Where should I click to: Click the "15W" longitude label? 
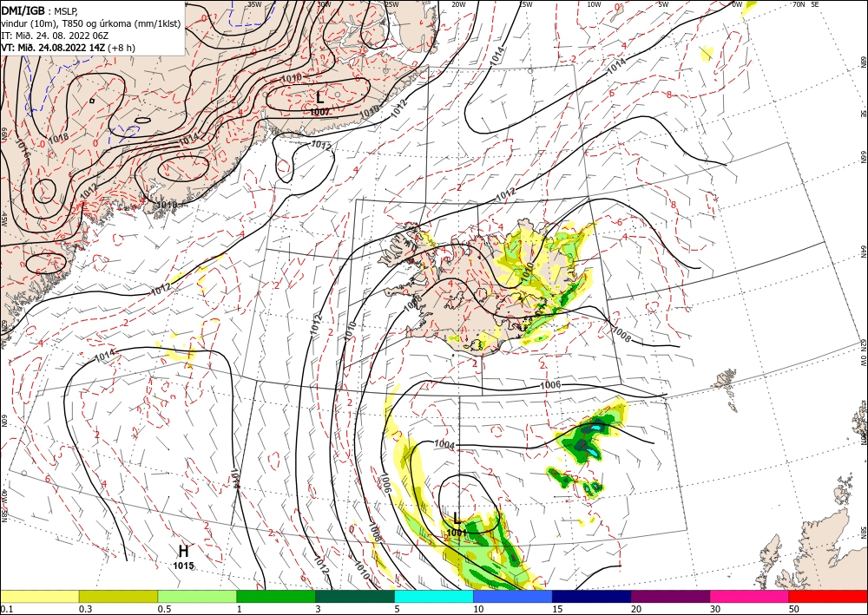click(526, 4)
